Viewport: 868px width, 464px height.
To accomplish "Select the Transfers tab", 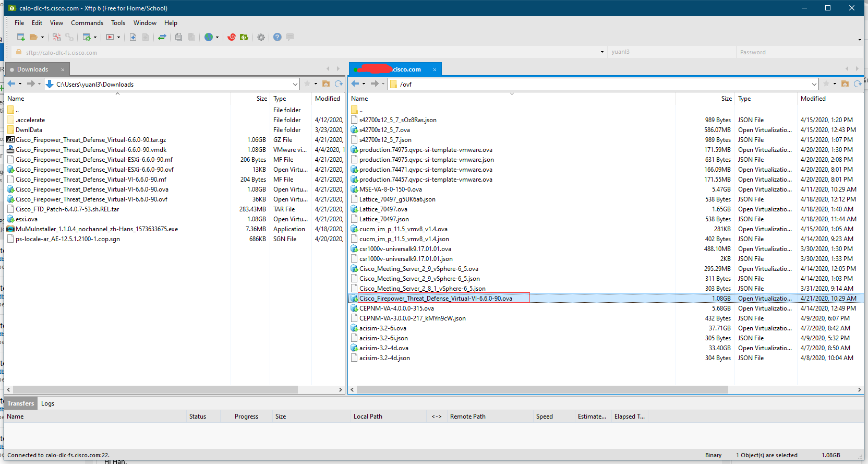I will (x=21, y=403).
